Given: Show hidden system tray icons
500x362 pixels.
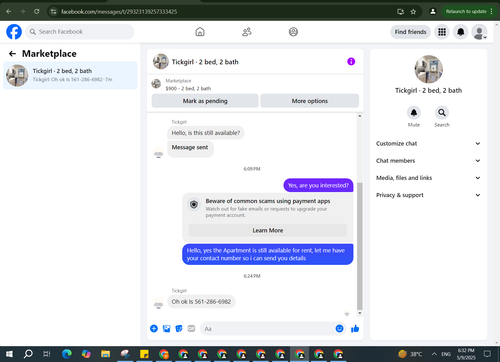Looking at the screenshot, I should coord(434,354).
